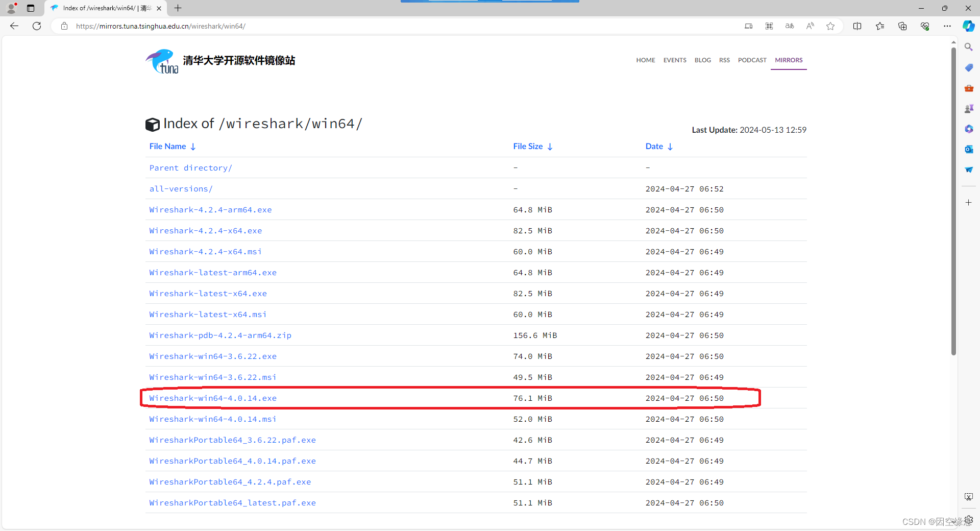
Task: Download WiresharkPortable64_3.6.22.paf.exe
Action: click(233, 440)
